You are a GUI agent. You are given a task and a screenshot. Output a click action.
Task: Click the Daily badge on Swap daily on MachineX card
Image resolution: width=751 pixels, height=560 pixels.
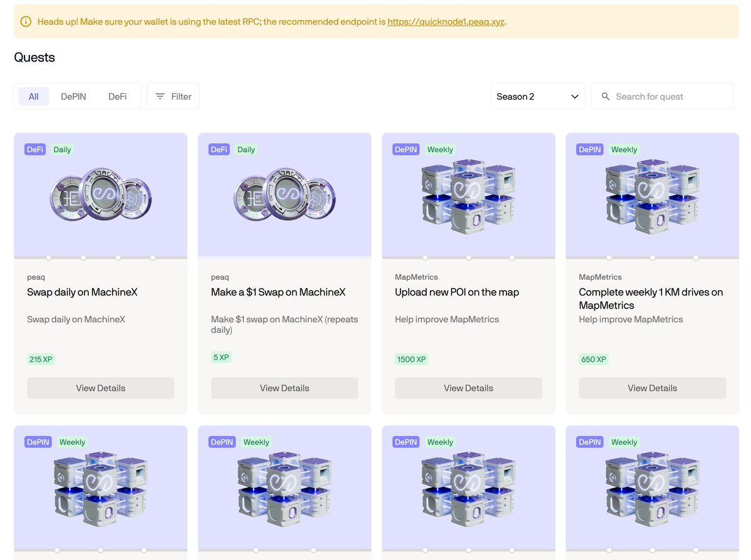[x=62, y=150]
